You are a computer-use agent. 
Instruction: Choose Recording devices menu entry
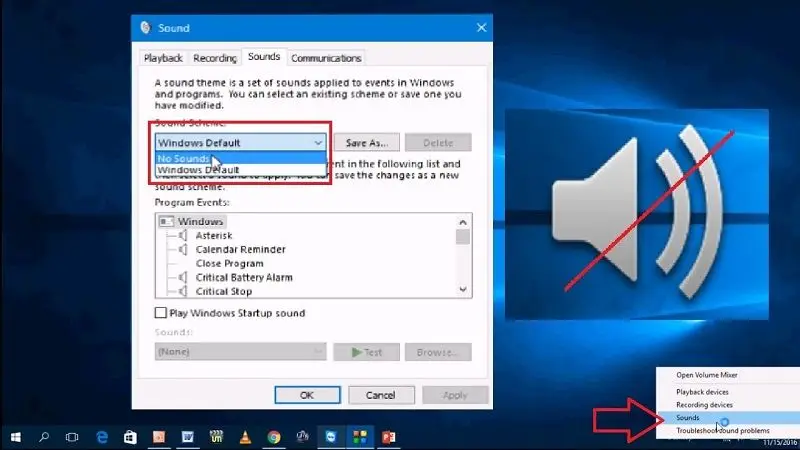(x=704, y=405)
